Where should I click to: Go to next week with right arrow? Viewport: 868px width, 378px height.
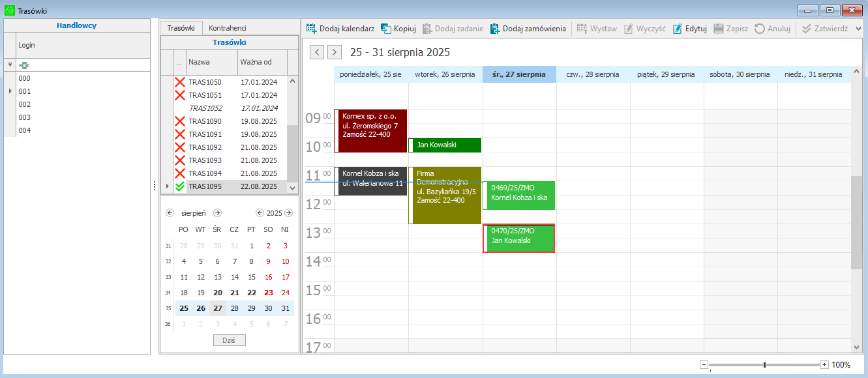[x=335, y=52]
